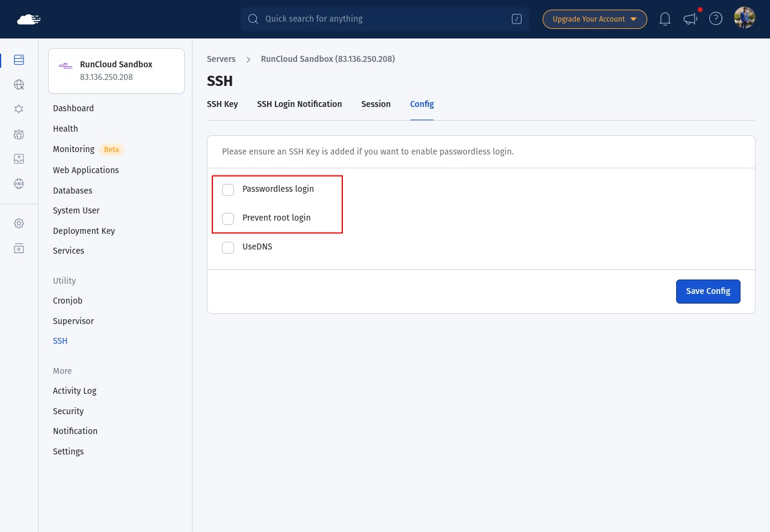Expand the Upgrade Your Account dropdown

(x=594, y=19)
